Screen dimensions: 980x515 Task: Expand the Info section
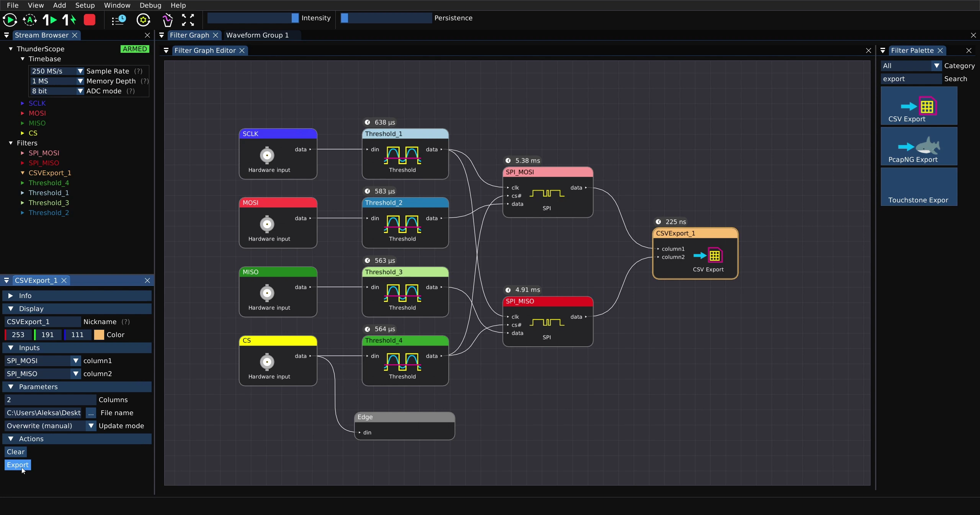[77, 296]
